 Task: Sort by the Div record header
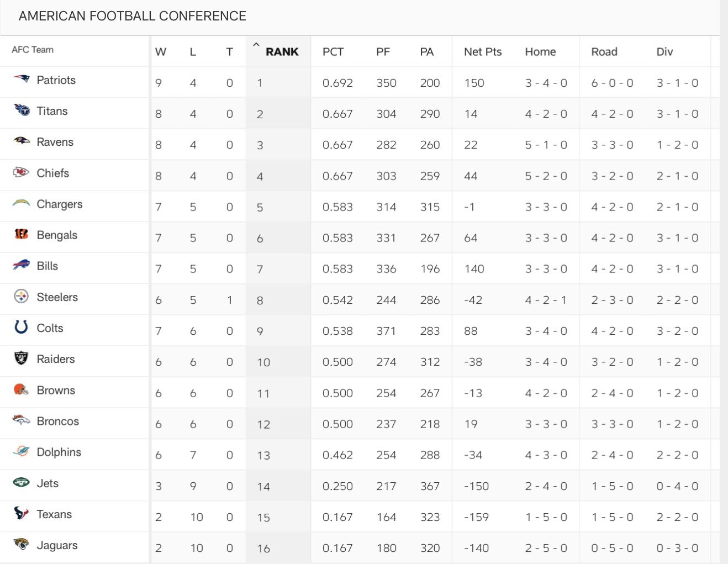coord(664,52)
